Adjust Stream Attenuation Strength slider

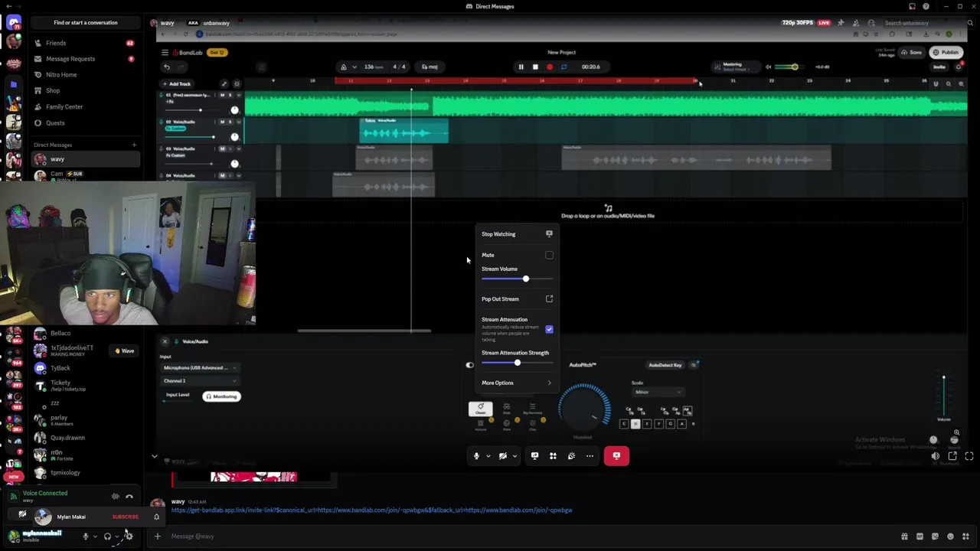click(517, 363)
